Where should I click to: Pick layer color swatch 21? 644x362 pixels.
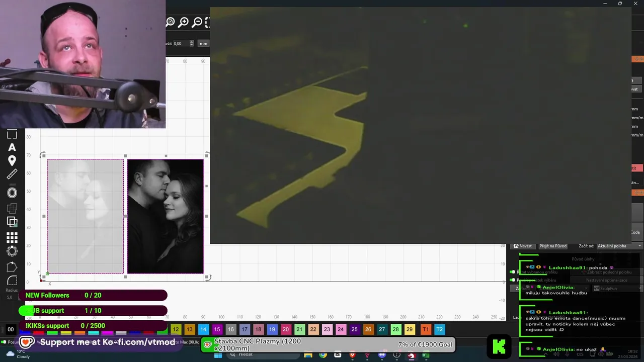pyautogui.click(x=299, y=329)
